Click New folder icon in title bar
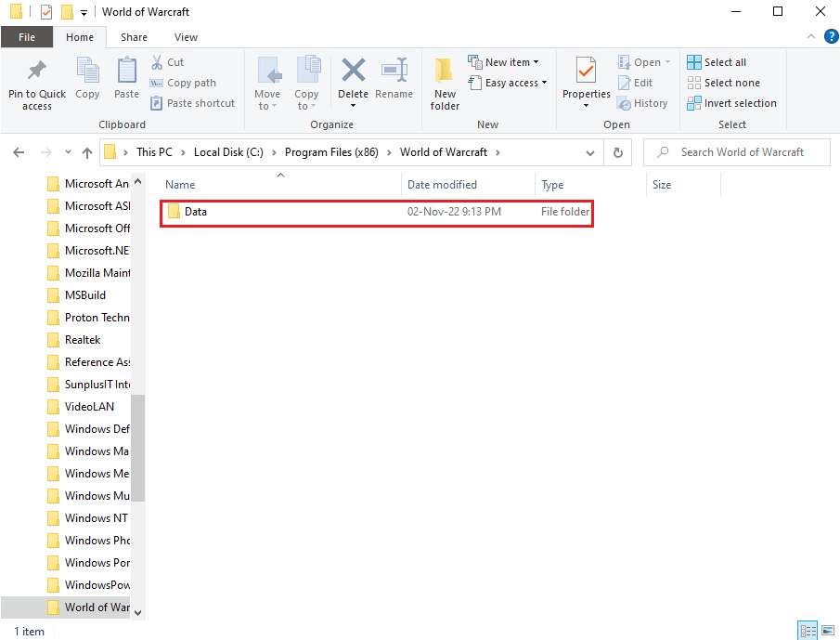The image size is (840, 640). click(x=67, y=11)
